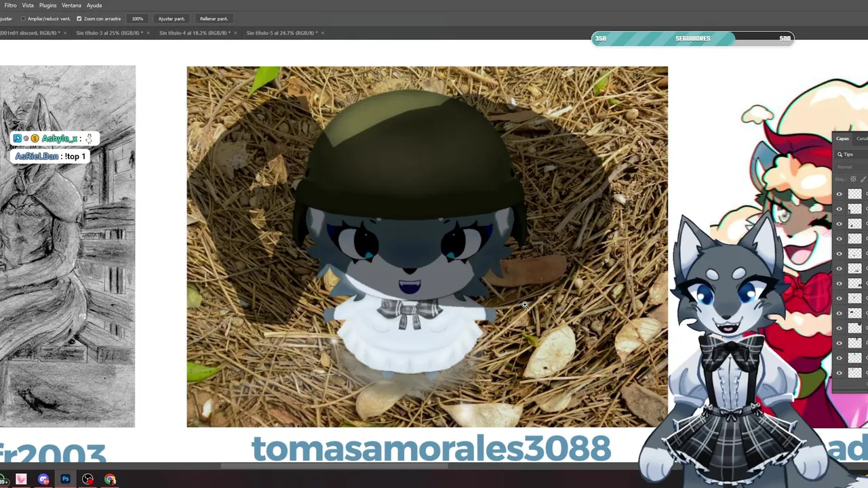Open the Filtro menu
This screenshot has height=488, width=868.
[10, 5]
